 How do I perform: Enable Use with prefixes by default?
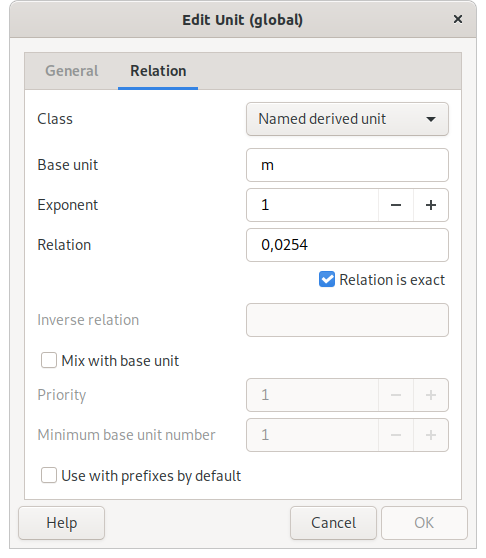(x=49, y=475)
